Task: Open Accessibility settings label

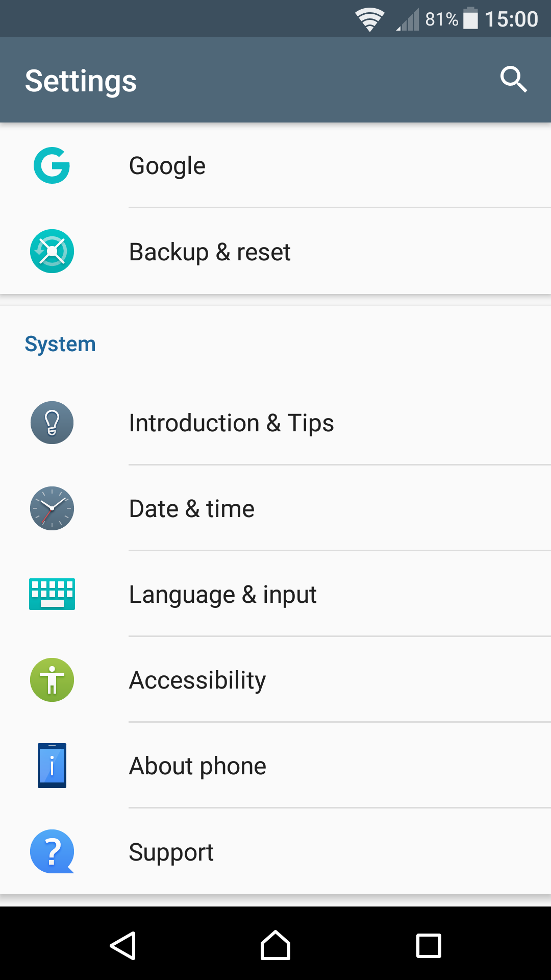Action: (197, 680)
